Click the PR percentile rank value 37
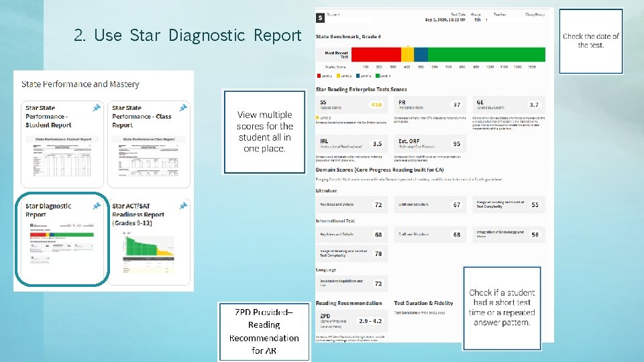The height and width of the screenshot is (362, 644). [x=457, y=105]
